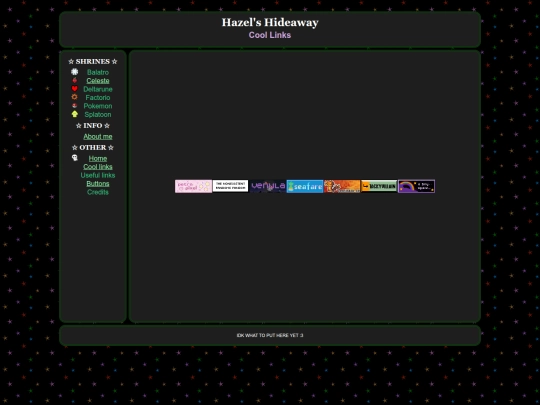Go to the Home link

click(98, 158)
